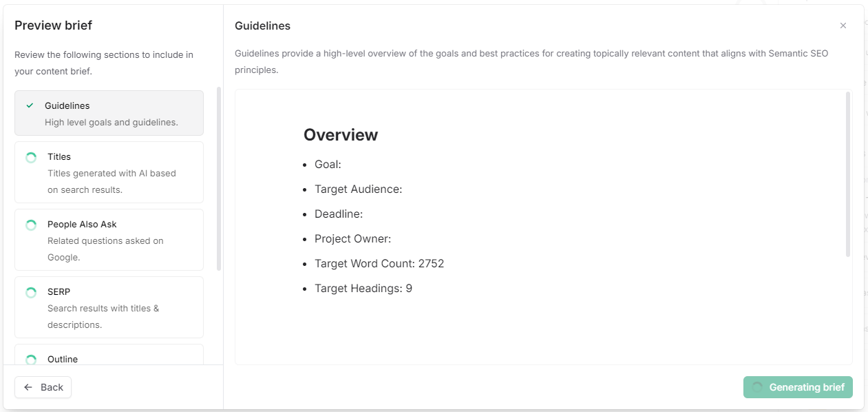The height and width of the screenshot is (412, 868).
Task: Dismiss the Guidelines panel with the X icon
Action: [x=843, y=25]
